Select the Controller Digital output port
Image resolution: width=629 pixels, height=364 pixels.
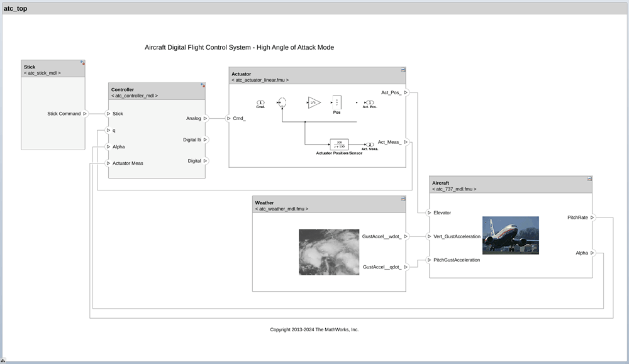(x=206, y=161)
